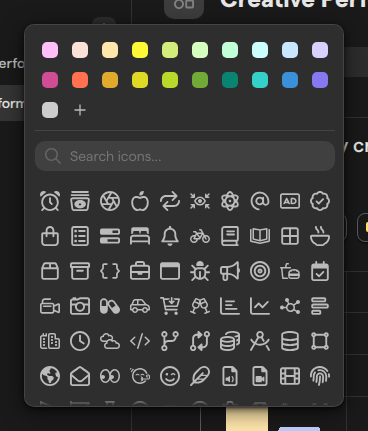Select the database cylinder icon

[x=290, y=341]
